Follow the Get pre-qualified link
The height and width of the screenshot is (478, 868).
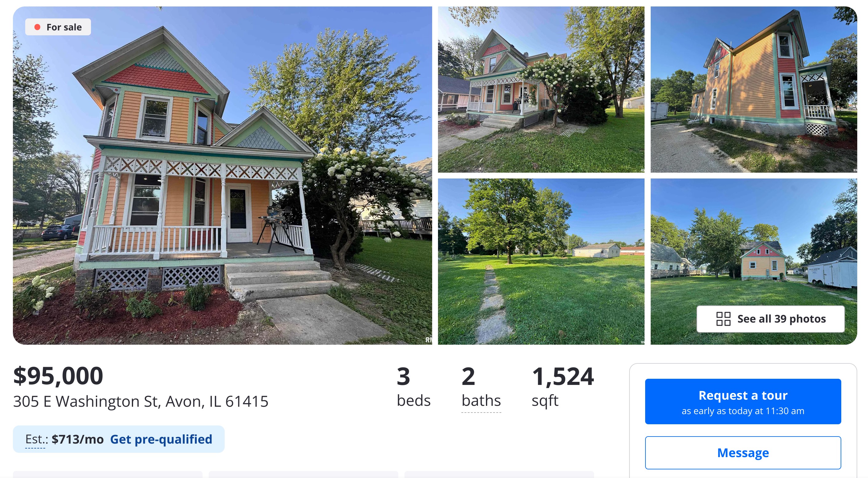point(161,439)
